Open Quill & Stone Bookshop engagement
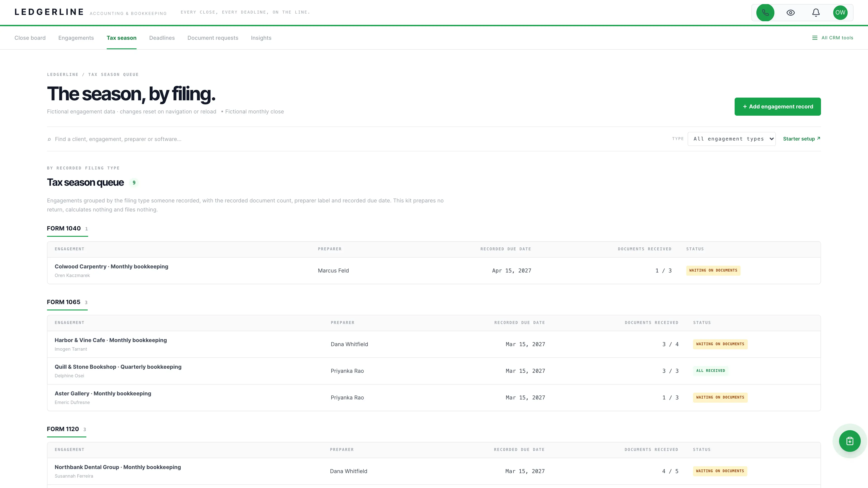Screen dimensions: 868x488 (x=118, y=367)
